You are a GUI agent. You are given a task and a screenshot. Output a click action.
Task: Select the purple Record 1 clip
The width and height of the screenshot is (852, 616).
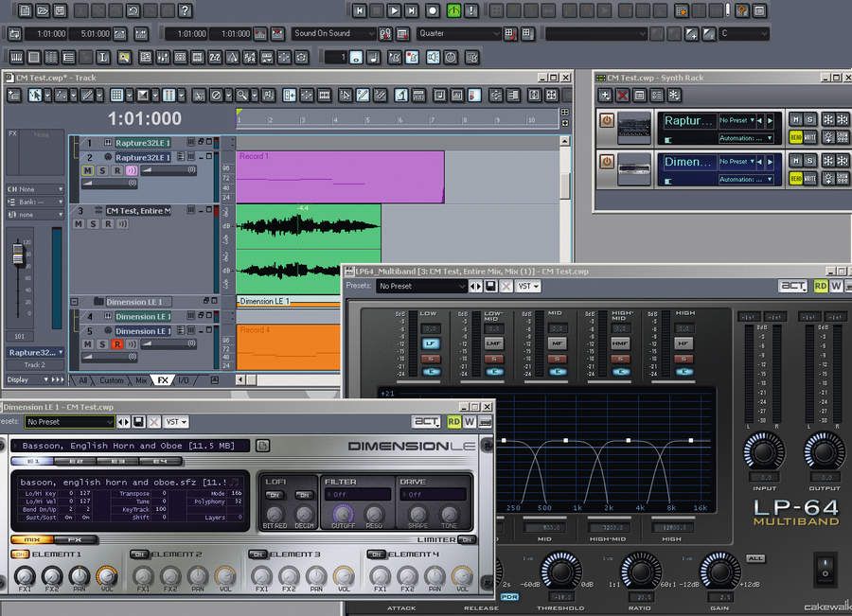tap(340, 177)
